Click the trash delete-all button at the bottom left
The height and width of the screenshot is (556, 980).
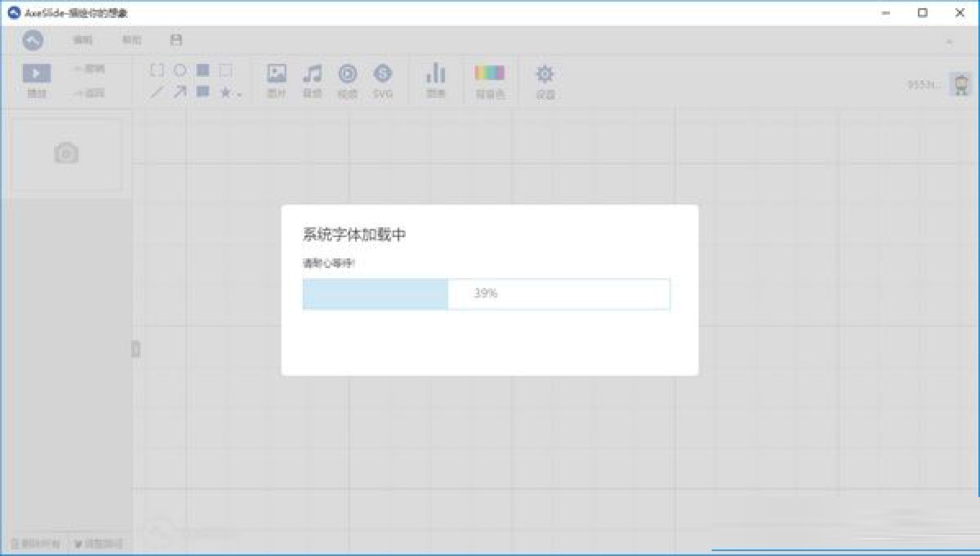tap(36, 544)
